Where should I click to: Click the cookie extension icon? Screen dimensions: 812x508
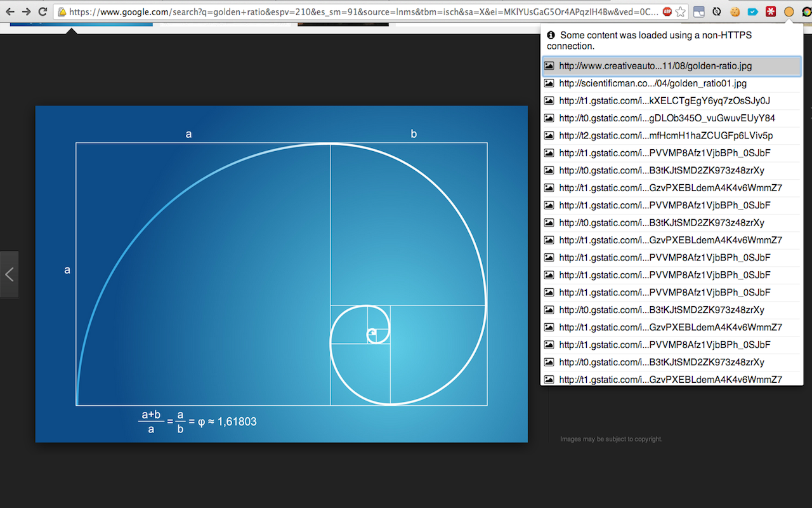(735, 11)
